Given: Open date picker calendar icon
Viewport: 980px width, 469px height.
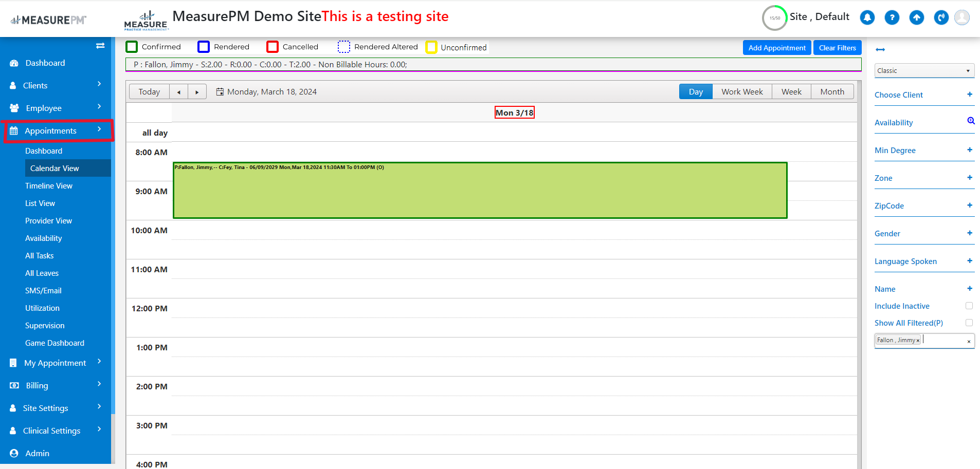Looking at the screenshot, I should (220, 92).
